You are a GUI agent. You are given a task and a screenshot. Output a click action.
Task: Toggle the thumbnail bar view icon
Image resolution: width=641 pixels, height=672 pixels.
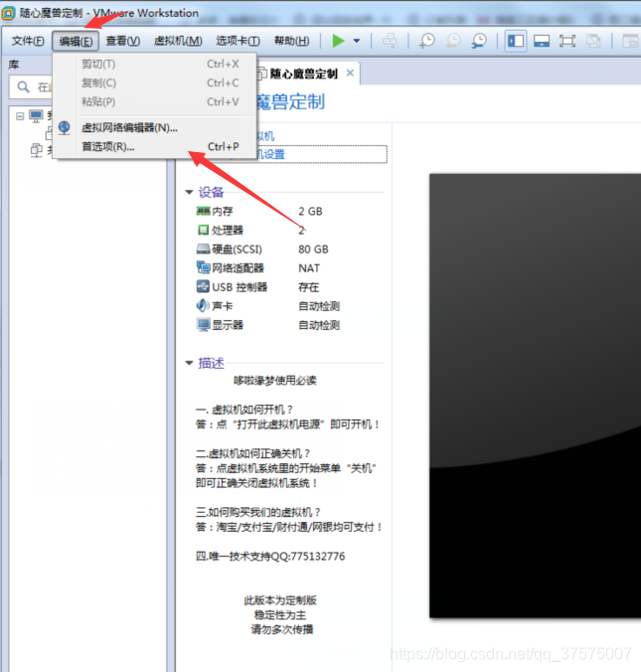542,41
